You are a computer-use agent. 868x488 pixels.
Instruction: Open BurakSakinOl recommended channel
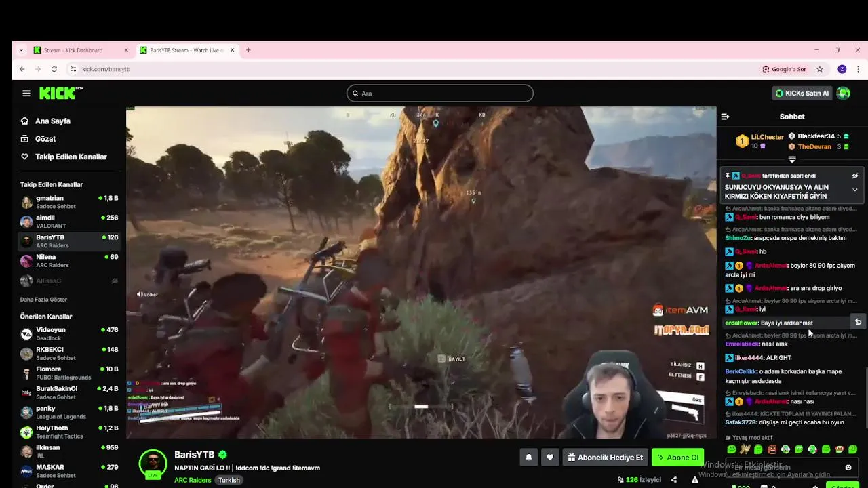[x=69, y=392]
